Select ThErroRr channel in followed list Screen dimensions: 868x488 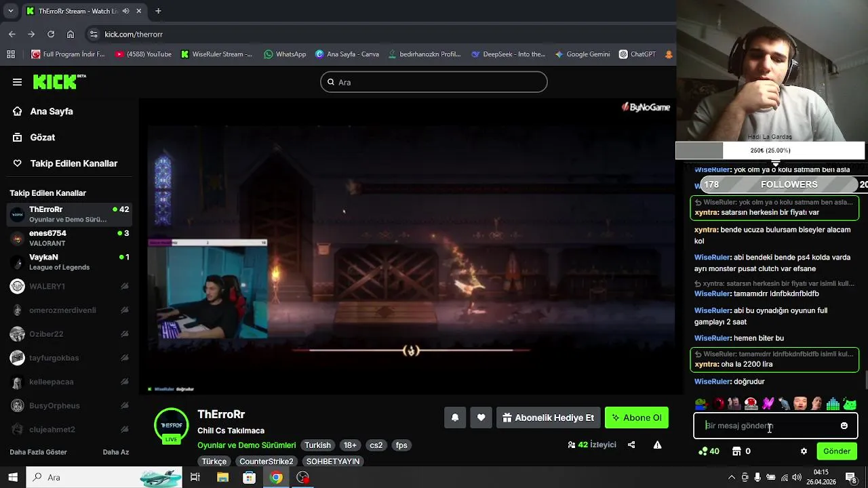[x=69, y=214]
